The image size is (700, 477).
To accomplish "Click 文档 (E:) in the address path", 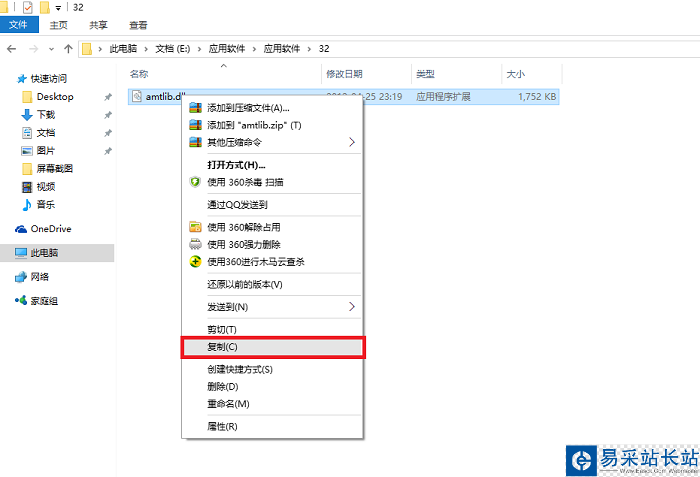I will pyautogui.click(x=173, y=49).
